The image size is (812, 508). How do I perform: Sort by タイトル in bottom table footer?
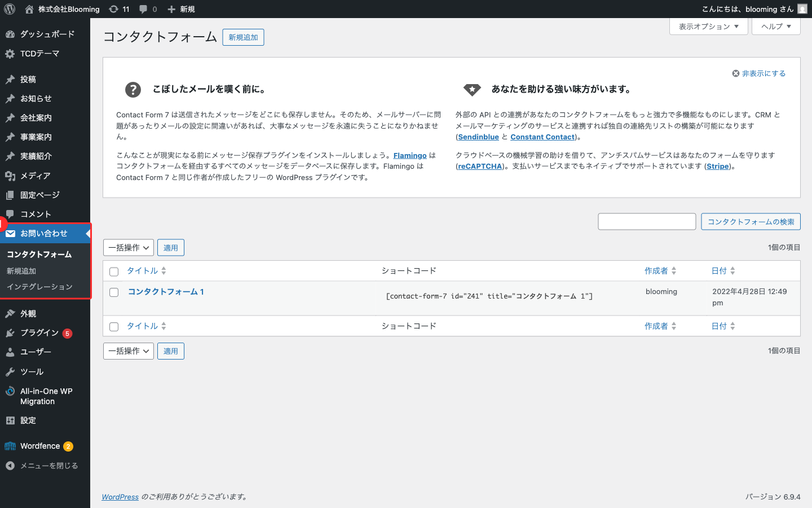point(146,326)
